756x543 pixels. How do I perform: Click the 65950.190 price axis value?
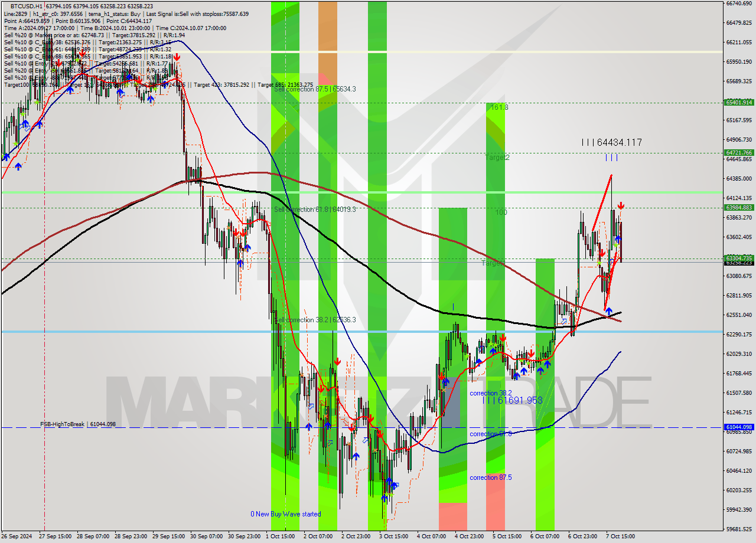pyautogui.click(x=738, y=62)
